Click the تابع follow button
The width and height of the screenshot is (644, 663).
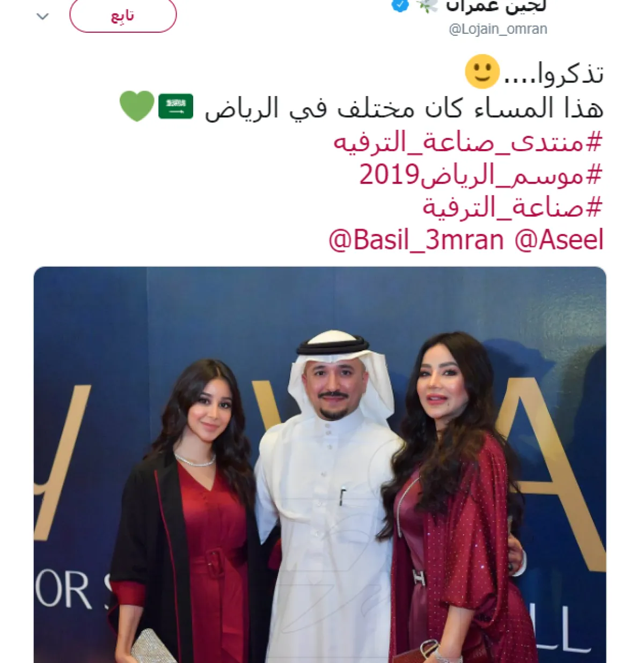point(123,16)
